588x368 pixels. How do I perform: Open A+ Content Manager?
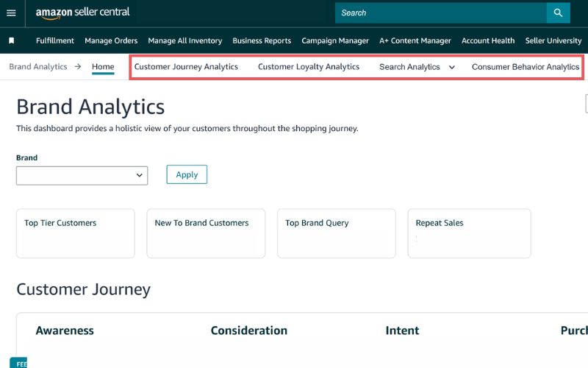pos(415,40)
